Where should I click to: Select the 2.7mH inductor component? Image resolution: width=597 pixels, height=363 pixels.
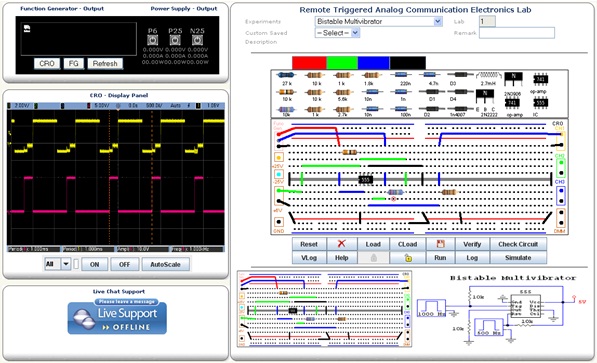tap(488, 75)
